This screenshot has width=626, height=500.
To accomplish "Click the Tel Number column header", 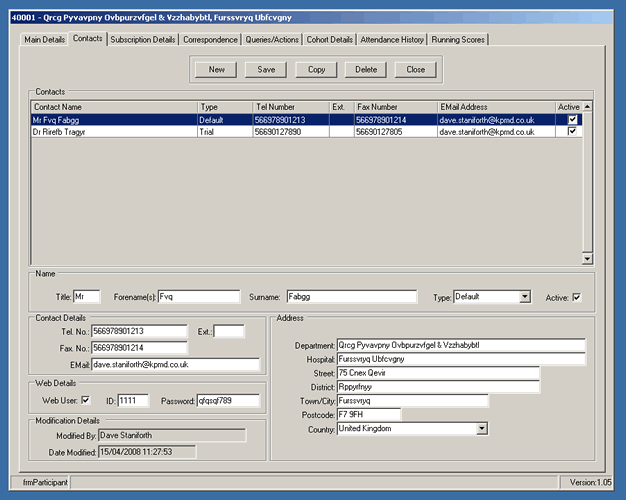I will coord(291,107).
